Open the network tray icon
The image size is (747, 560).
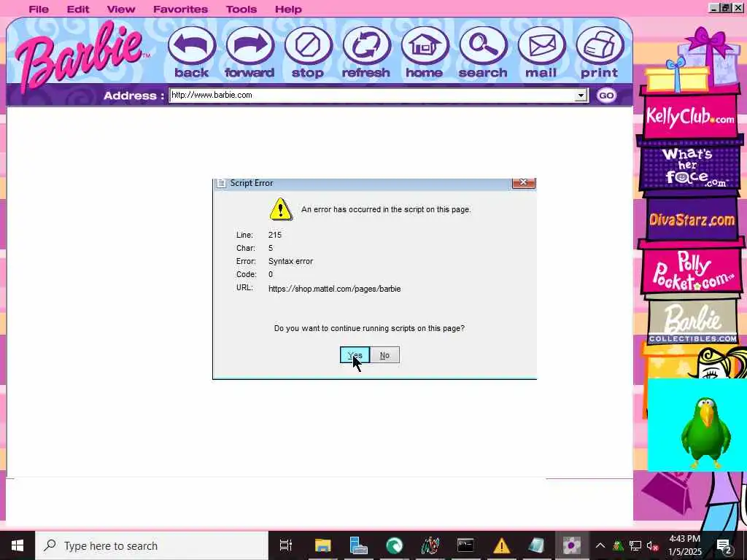coord(635,545)
